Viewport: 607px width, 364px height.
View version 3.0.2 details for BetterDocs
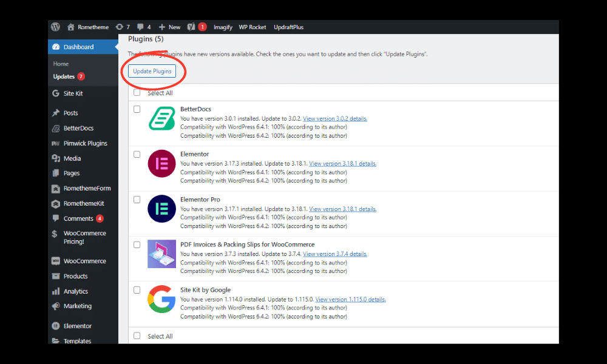pos(335,119)
